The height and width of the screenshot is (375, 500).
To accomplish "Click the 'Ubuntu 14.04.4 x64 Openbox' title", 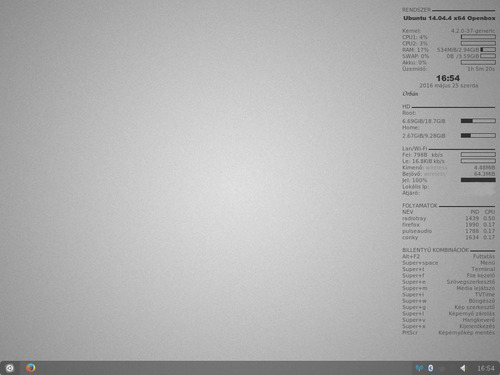I will [449, 18].
